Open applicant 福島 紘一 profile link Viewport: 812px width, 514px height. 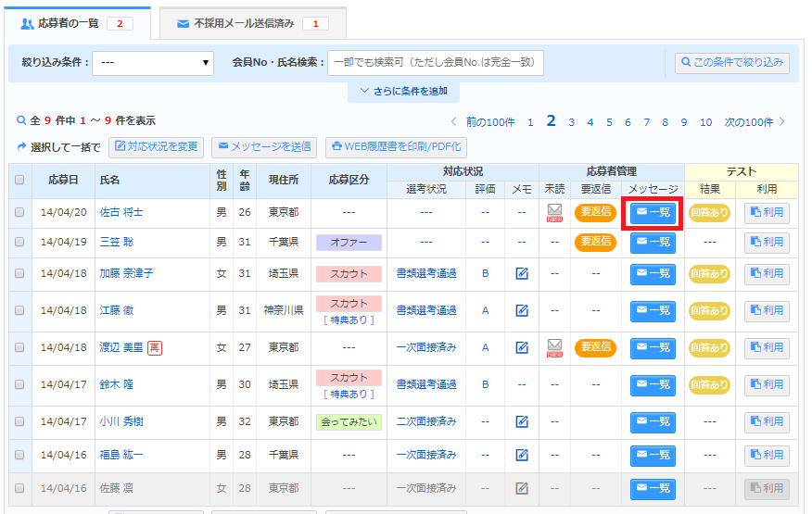[121, 455]
